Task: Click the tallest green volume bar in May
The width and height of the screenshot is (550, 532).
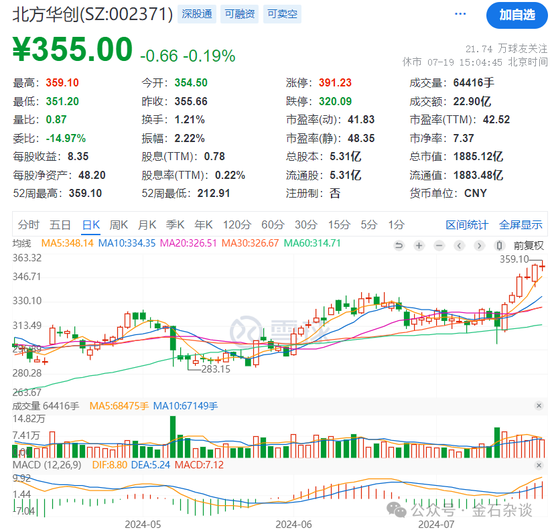Action: [x=173, y=437]
